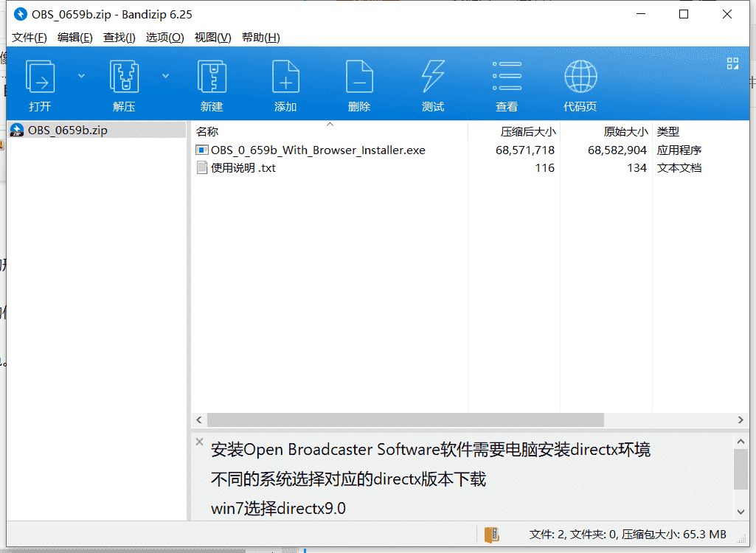Click the Open (打开) toolbar icon
This screenshot has height=553, width=756.
(x=40, y=77)
